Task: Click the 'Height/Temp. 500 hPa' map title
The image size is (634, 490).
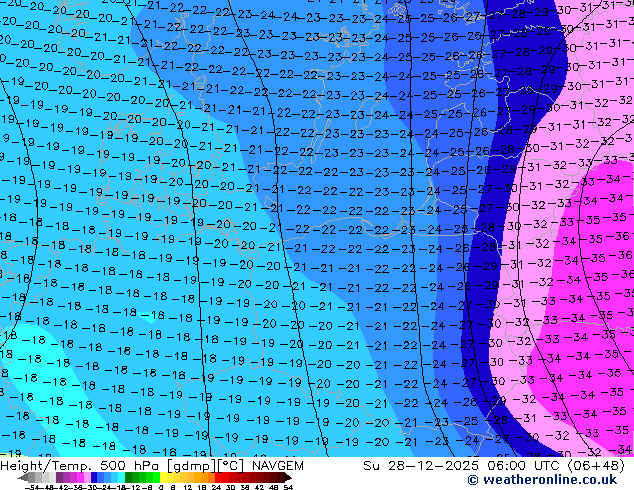Action: coord(81,466)
